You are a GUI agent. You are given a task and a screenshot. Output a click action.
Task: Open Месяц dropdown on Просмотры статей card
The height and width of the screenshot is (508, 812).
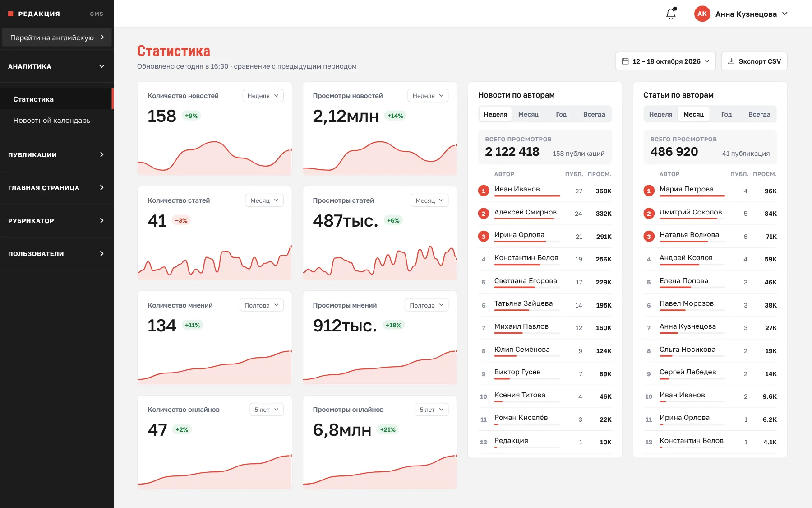pyautogui.click(x=429, y=200)
